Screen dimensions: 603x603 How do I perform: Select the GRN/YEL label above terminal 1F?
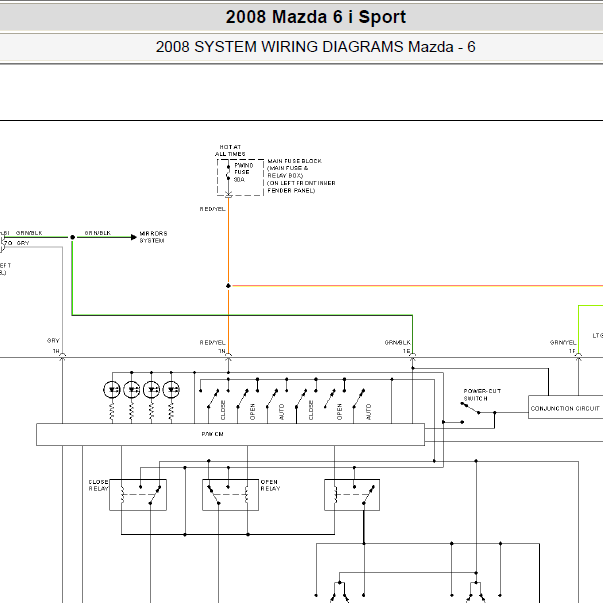click(x=563, y=342)
